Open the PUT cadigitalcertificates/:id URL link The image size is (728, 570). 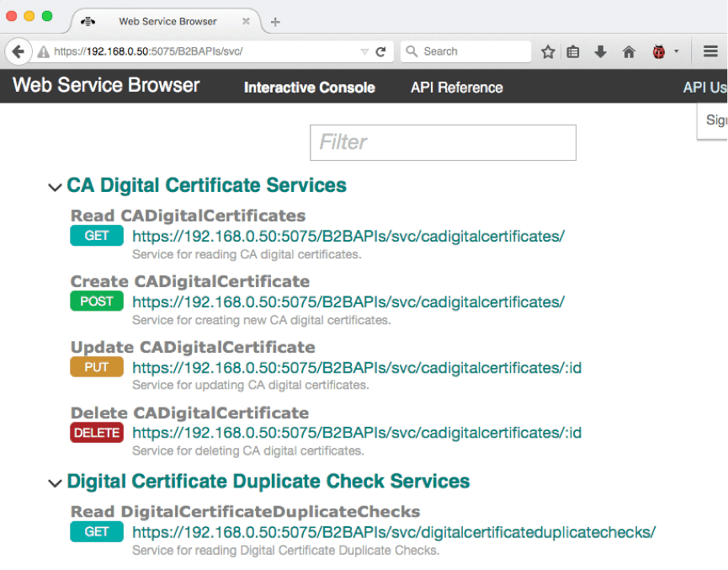point(357,368)
